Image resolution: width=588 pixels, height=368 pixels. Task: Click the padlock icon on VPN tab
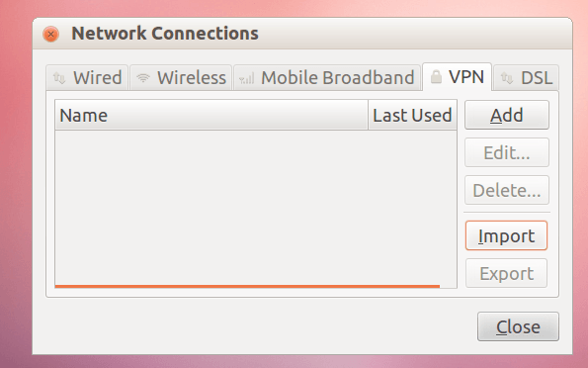(x=436, y=76)
